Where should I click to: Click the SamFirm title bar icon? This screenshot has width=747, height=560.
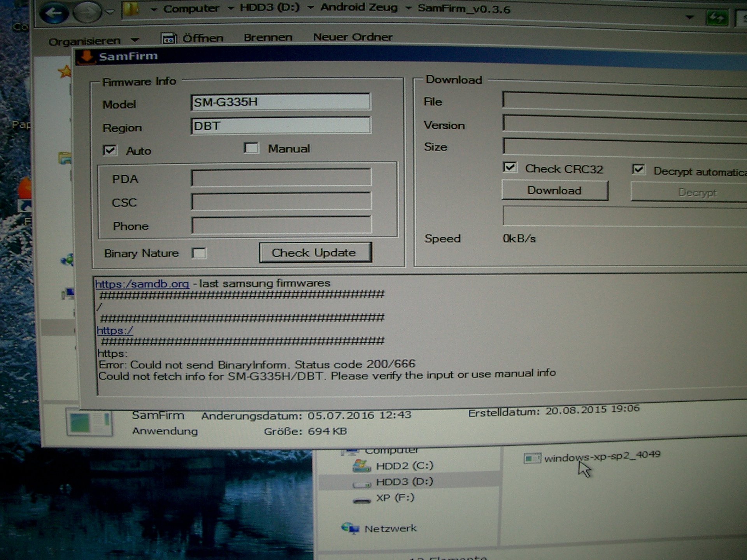pyautogui.click(x=86, y=57)
